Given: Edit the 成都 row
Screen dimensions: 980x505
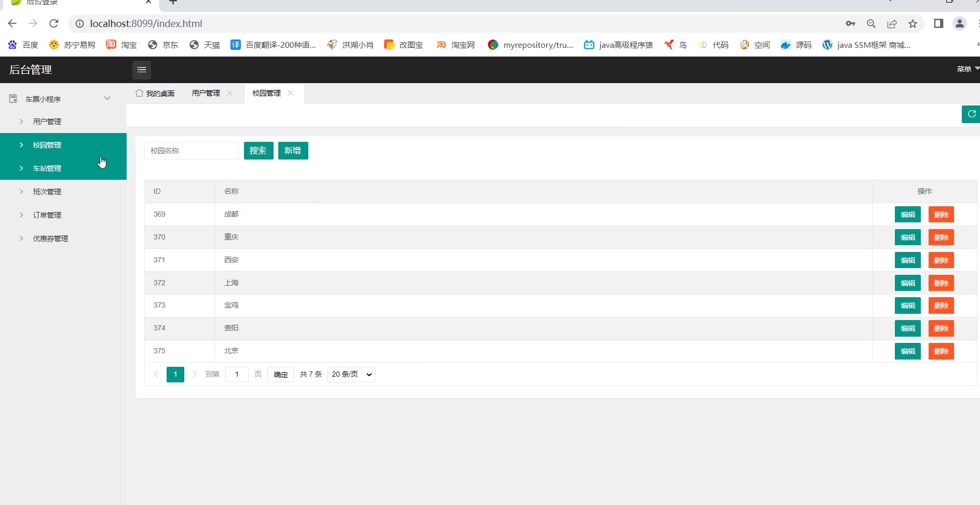Looking at the screenshot, I should click(x=908, y=215).
